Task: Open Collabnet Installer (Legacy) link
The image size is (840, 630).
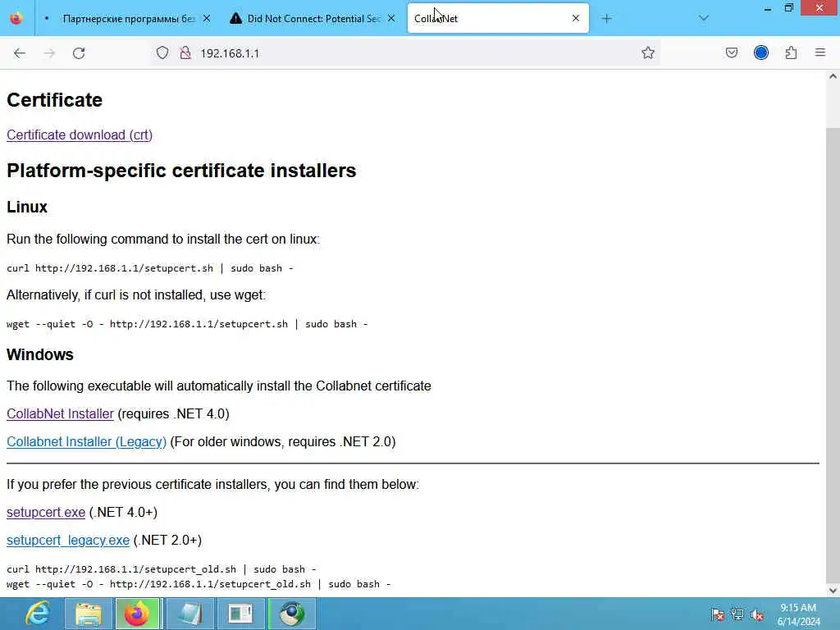Action: click(x=86, y=442)
